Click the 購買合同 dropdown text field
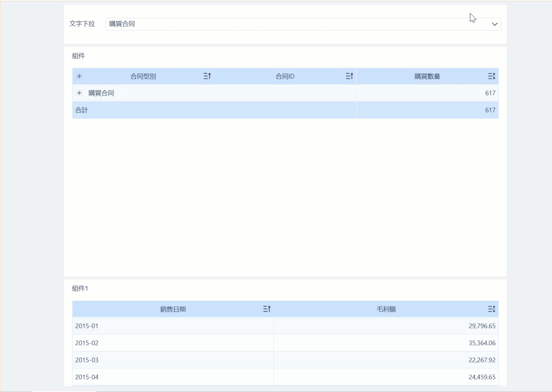Screen dimensions: 552x392 [291, 24]
